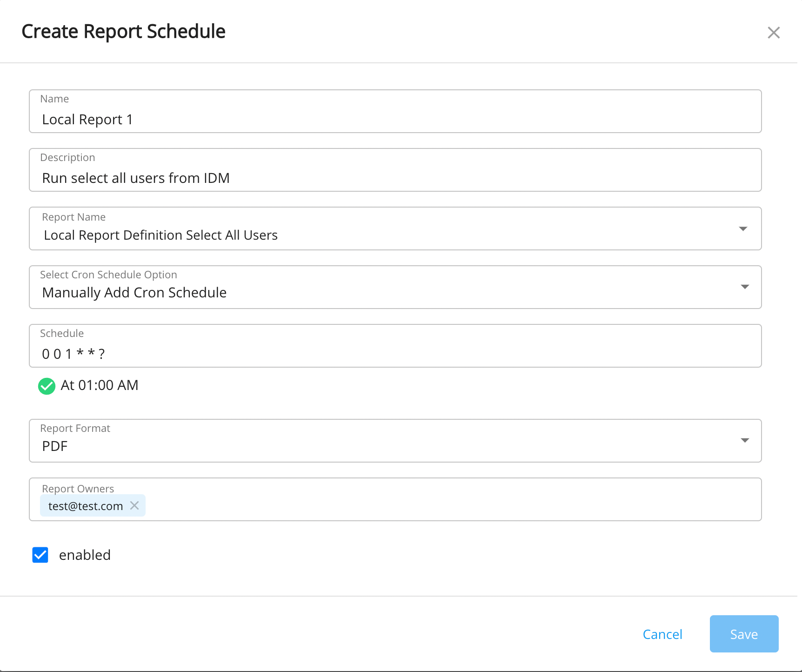Click the enabled label text
The height and width of the screenshot is (672, 802).
point(85,555)
